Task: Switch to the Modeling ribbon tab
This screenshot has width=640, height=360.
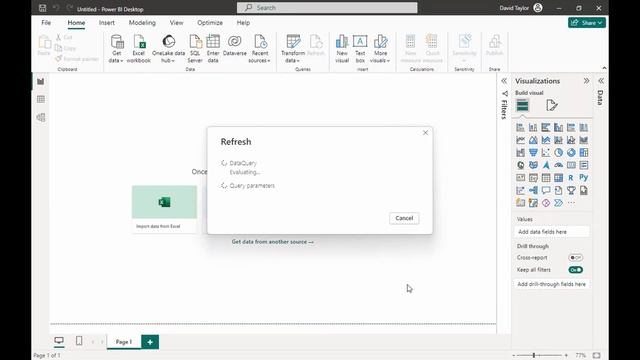Action: pyautogui.click(x=142, y=23)
